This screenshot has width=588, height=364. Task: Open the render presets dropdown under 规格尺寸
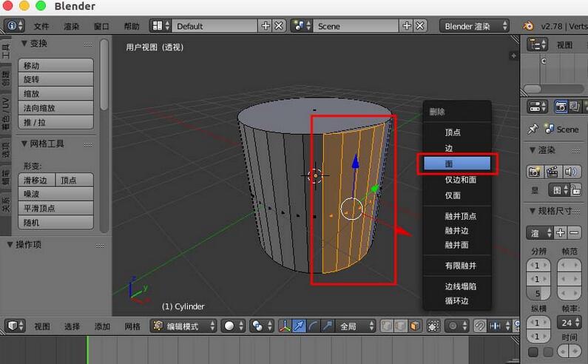[x=540, y=232]
